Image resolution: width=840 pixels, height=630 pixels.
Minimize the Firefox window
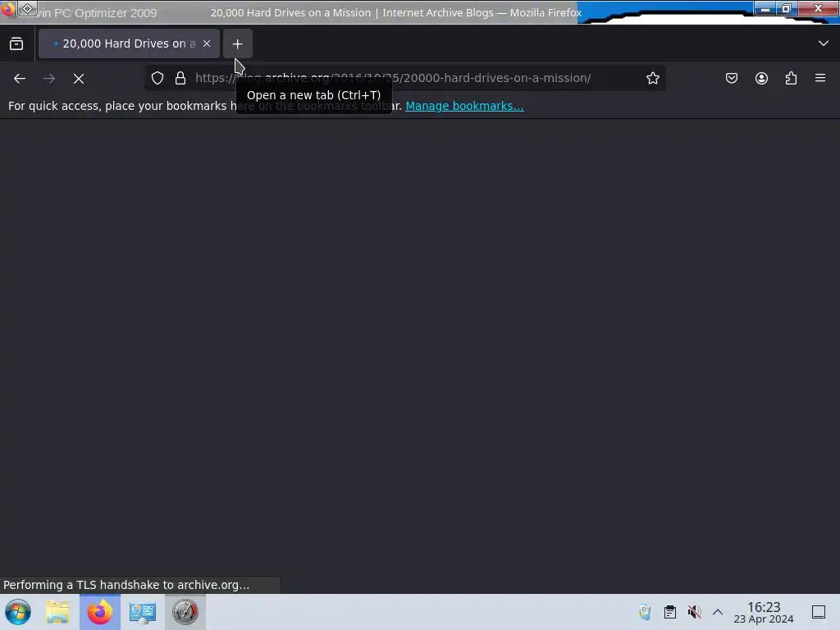click(765, 8)
